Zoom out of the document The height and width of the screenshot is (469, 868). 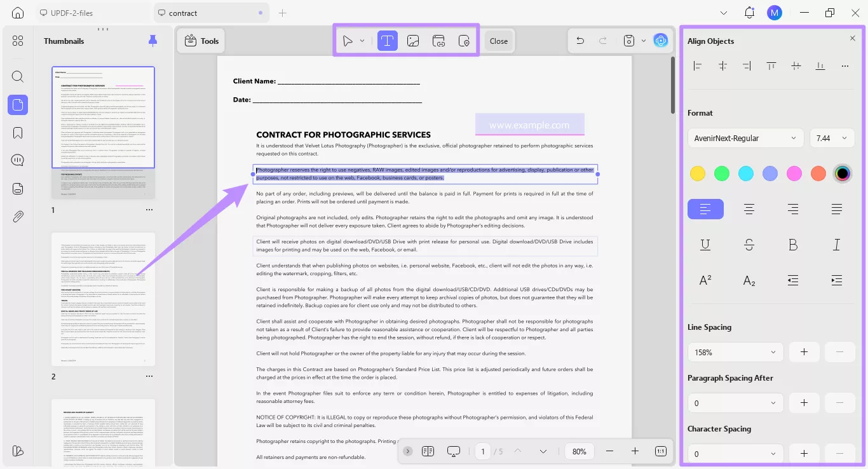click(x=610, y=451)
